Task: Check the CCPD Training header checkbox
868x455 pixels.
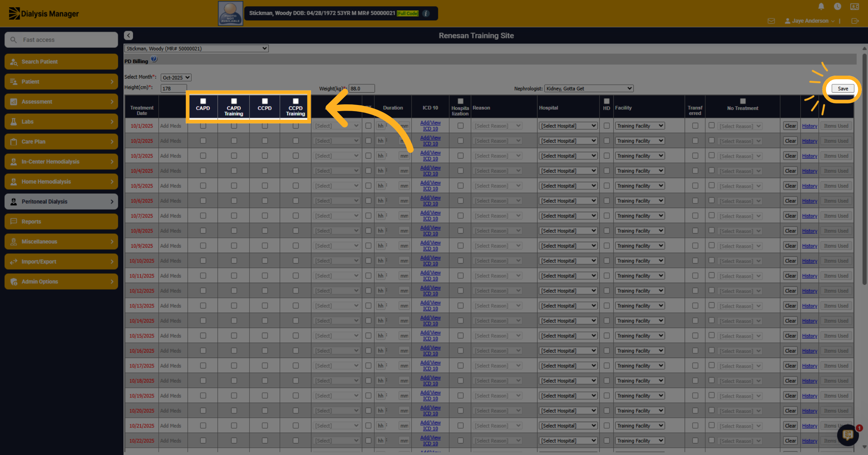Action: [x=295, y=101]
